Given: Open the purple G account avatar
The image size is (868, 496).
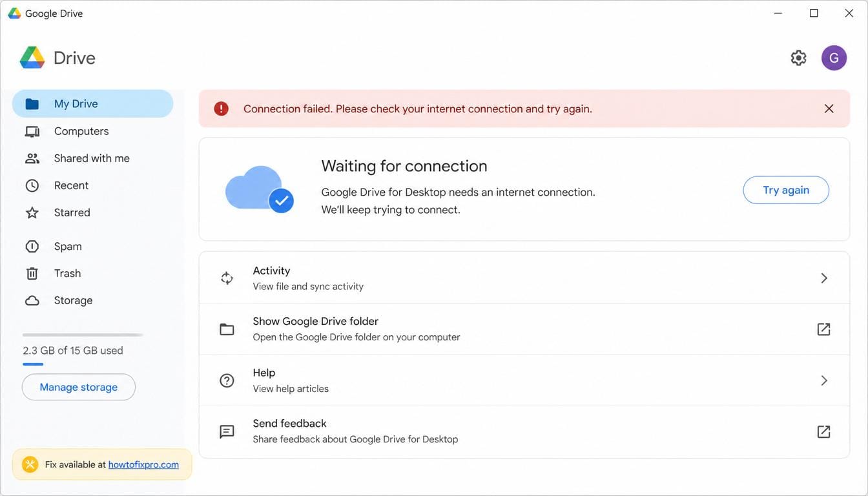Looking at the screenshot, I should coord(834,58).
